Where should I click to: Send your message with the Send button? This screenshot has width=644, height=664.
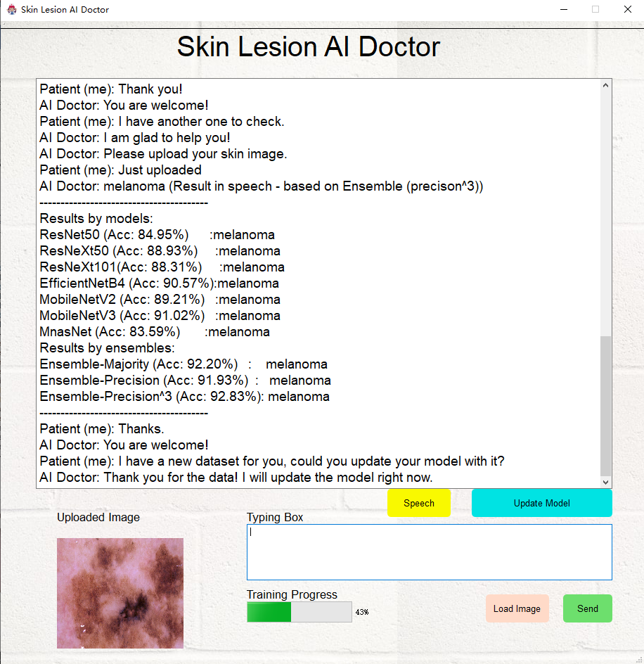click(587, 608)
